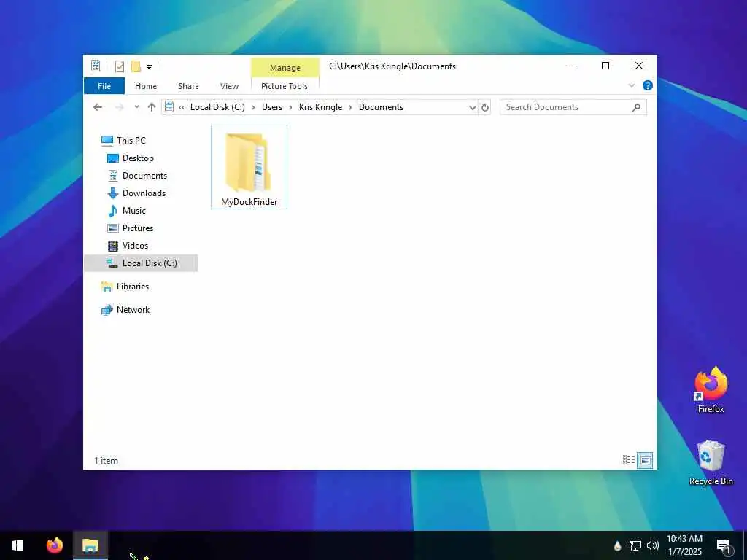This screenshot has width=747, height=560.
Task: Click Users in the breadcrumb path
Action: [x=272, y=107]
